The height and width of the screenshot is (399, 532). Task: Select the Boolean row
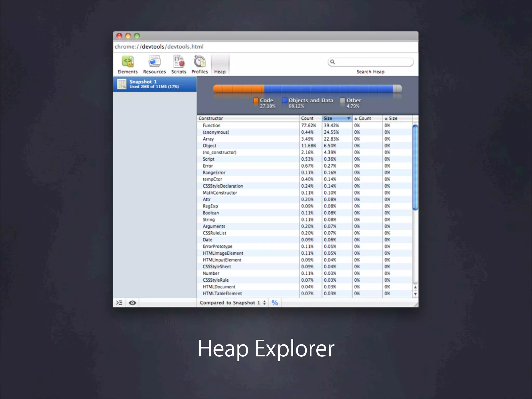pos(304,213)
